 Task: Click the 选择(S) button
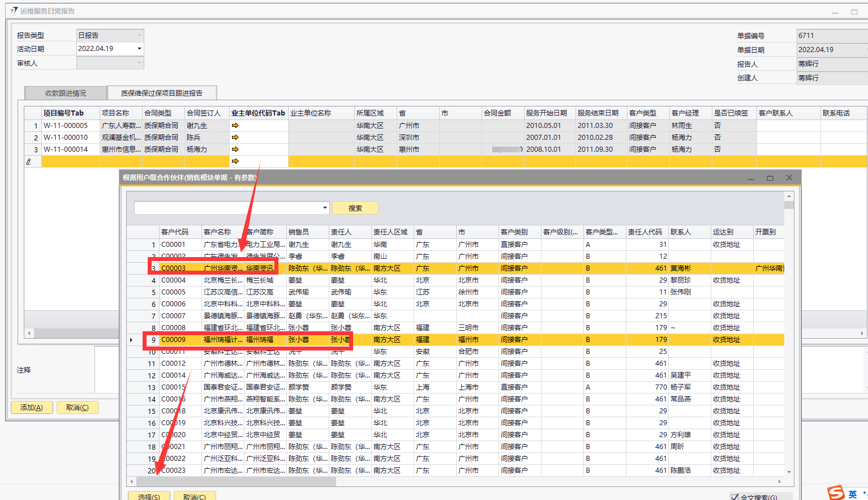pos(149,496)
